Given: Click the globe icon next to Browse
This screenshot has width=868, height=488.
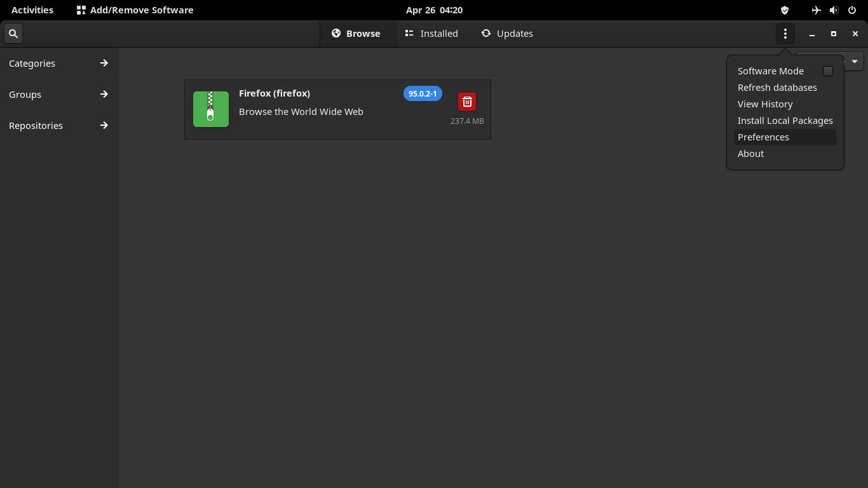Looking at the screenshot, I should (336, 33).
